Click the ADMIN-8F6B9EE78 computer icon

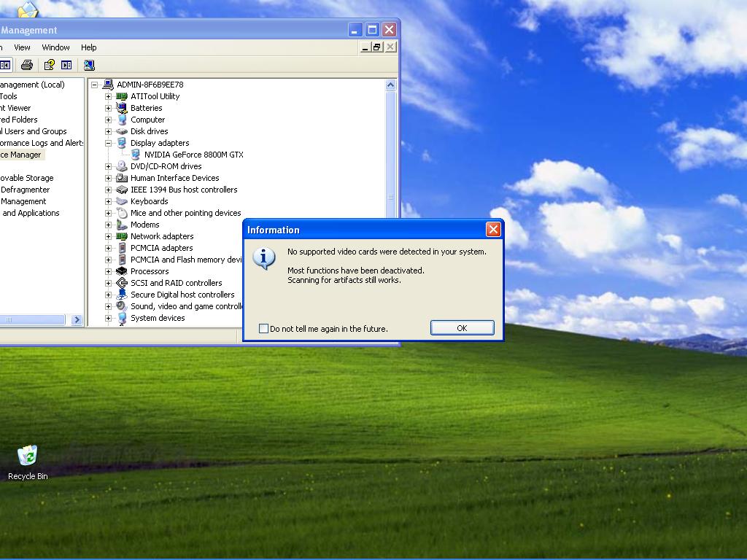pyautogui.click(x=108, y=85)
